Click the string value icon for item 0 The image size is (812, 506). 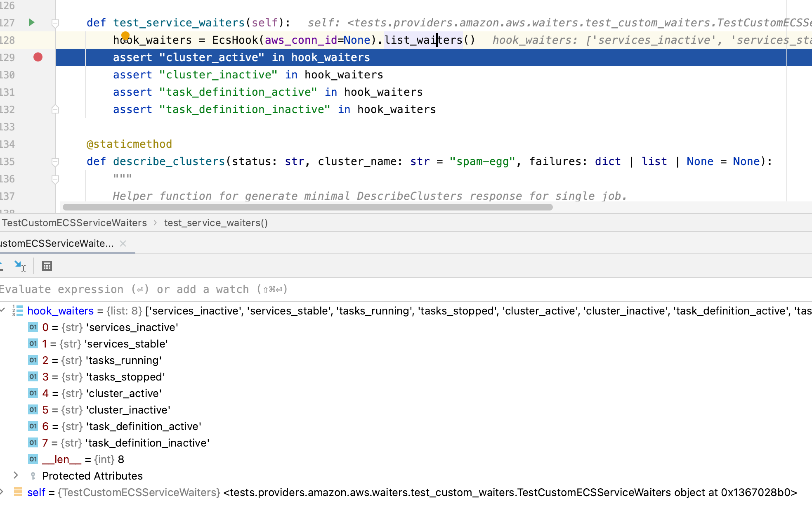33,327
